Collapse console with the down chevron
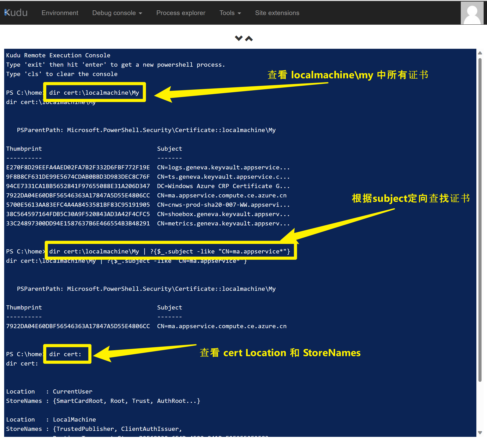 tap(239, 38)
